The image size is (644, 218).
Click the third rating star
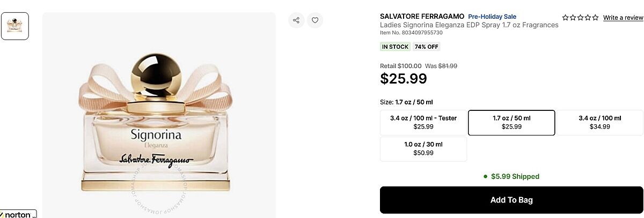coord(581,18)
